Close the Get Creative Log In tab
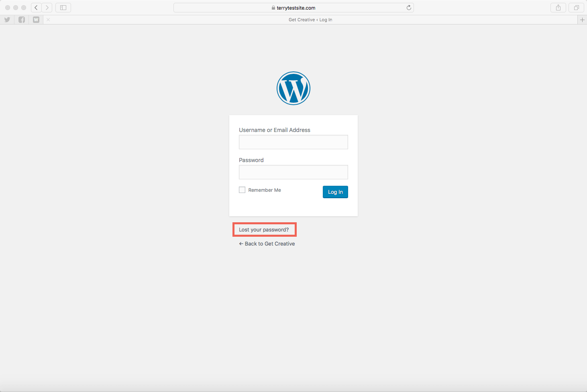Image resolution: width=587 pixels, height=392 pixels. [x=48, y=20]
